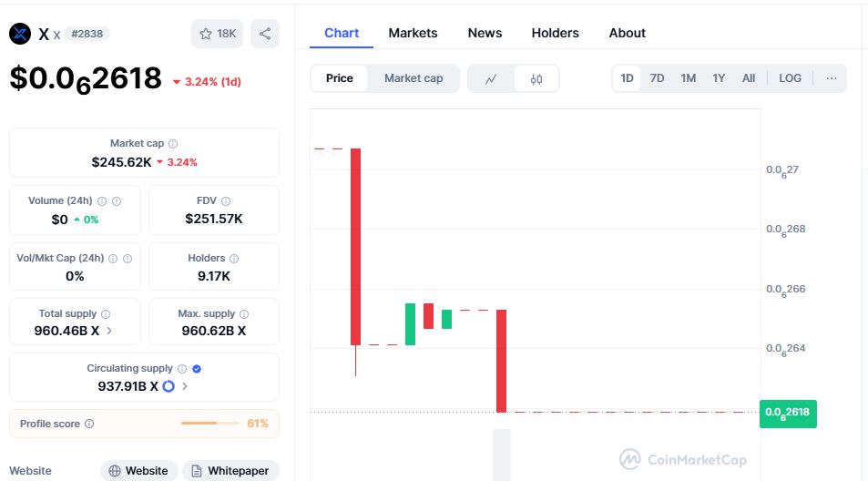Toggle chart to Market cap view

[x=414, y=78]
